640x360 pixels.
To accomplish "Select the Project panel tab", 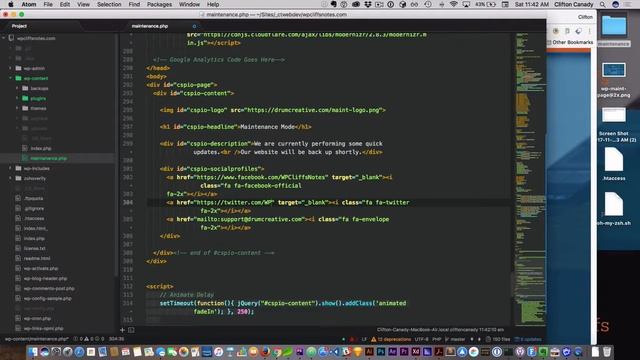I will pyautogui.click(x=19, y=26).
